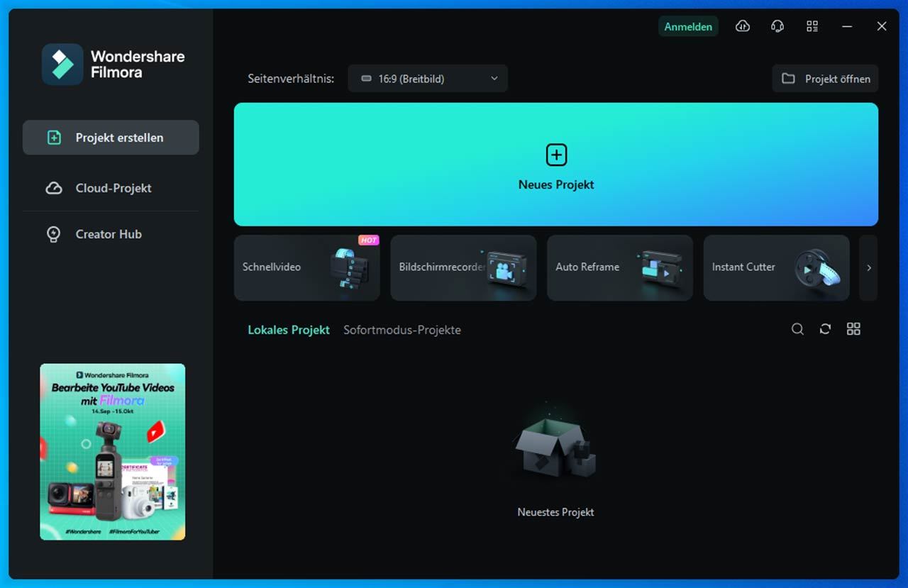Close the Filmora start window
The height and width of the screenshot is (588, 908).
point(882,26)
